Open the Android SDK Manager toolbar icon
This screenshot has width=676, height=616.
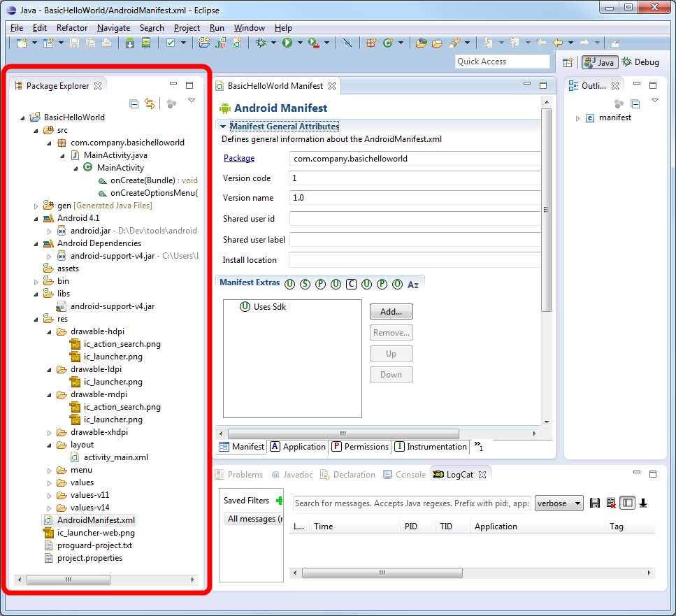coord(130,43)
